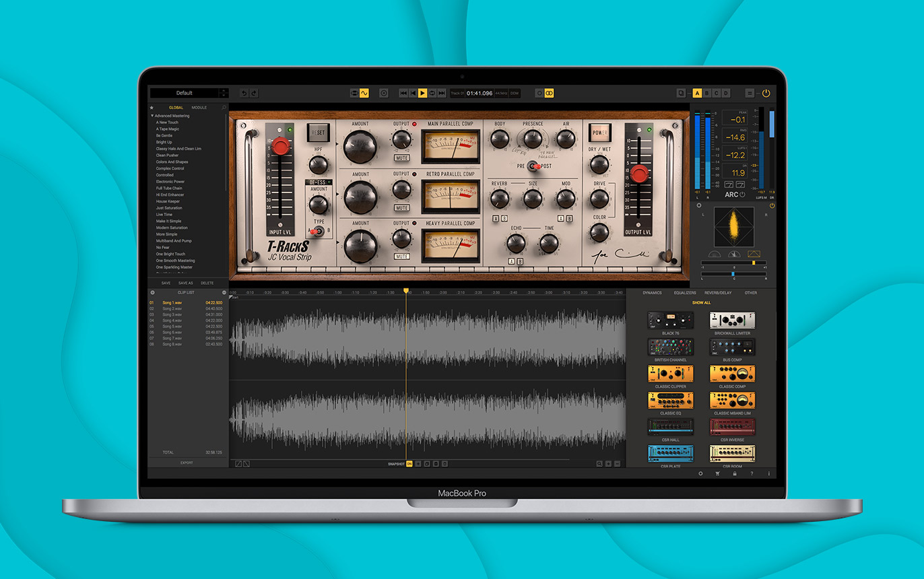Click the record circle icon in toolbar

coord(384,93)
